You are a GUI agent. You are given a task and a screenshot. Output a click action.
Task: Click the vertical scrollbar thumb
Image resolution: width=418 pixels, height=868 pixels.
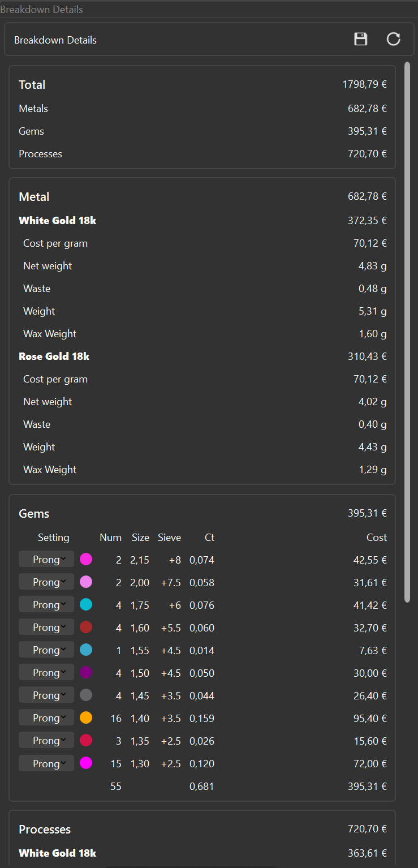pyautogui.click(x=407, y=333)
